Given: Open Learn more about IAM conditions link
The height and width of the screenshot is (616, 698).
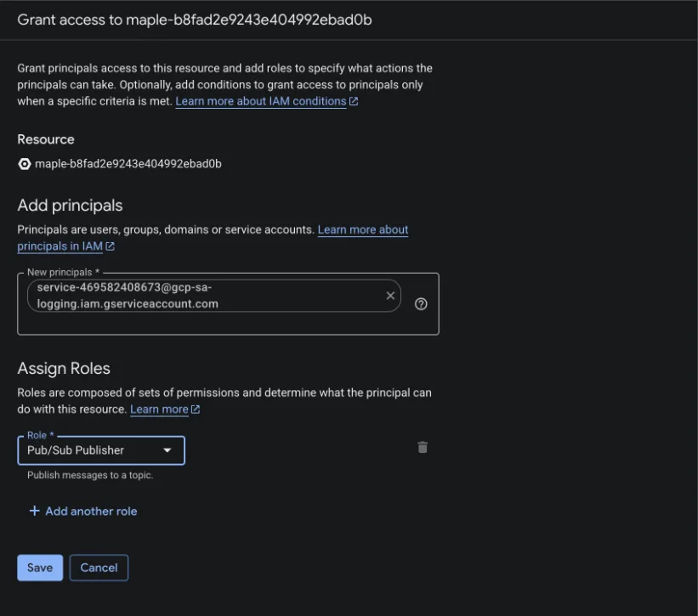Looking at the screenshot, I should click(261, 101).
